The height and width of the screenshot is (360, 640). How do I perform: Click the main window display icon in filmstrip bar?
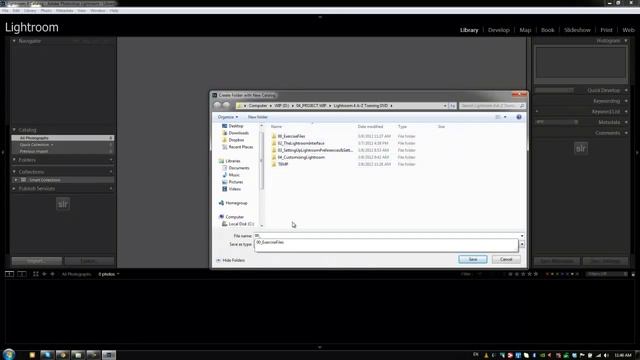click(x=9, y=274)
